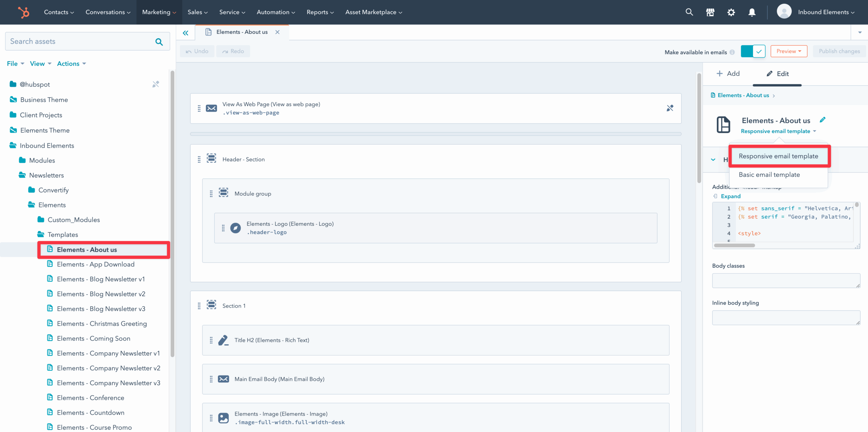
Task: Open the Contacts menu
Action: (59, 12)
